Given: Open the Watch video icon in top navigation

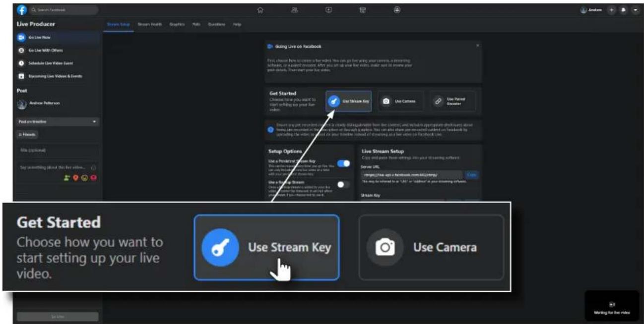Looking at the screenshot, I should point(328,9).
